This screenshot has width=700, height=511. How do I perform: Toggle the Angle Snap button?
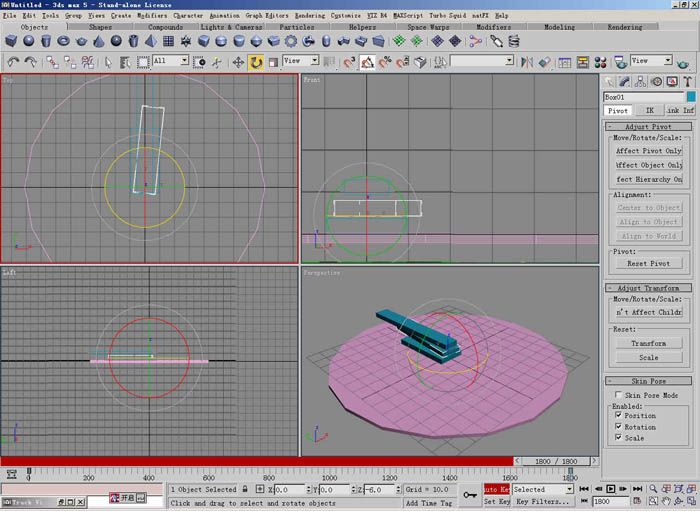pyautogui.click(x=367, y=62)
